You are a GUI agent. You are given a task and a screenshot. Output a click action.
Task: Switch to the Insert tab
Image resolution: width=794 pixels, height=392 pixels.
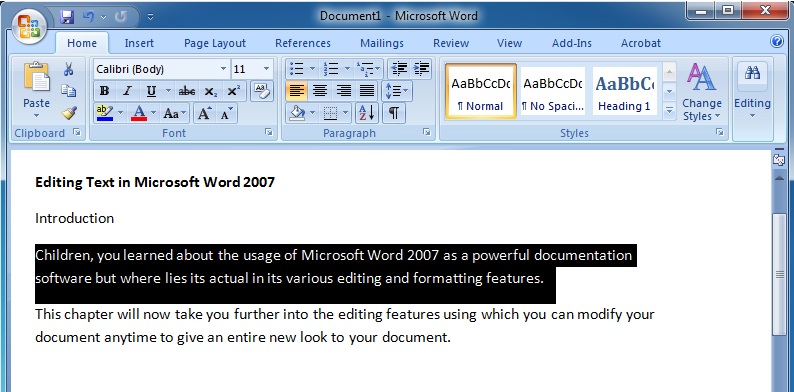click(139, 44)
